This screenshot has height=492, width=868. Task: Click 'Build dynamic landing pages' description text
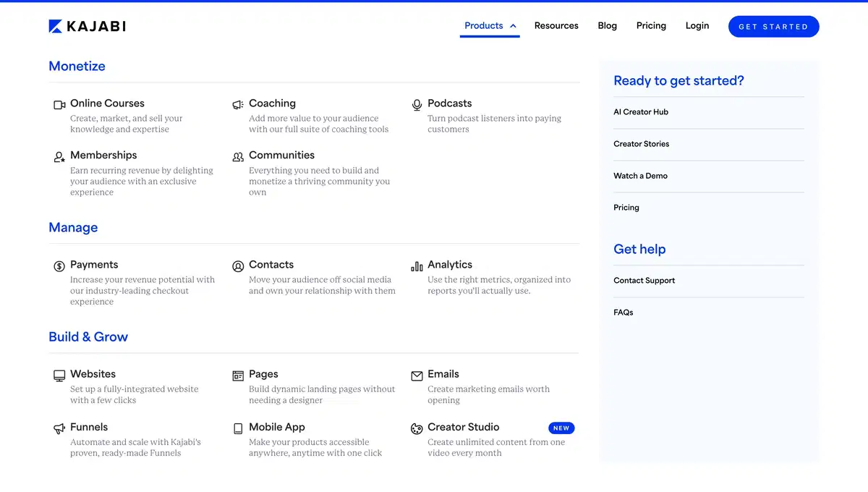322,394
